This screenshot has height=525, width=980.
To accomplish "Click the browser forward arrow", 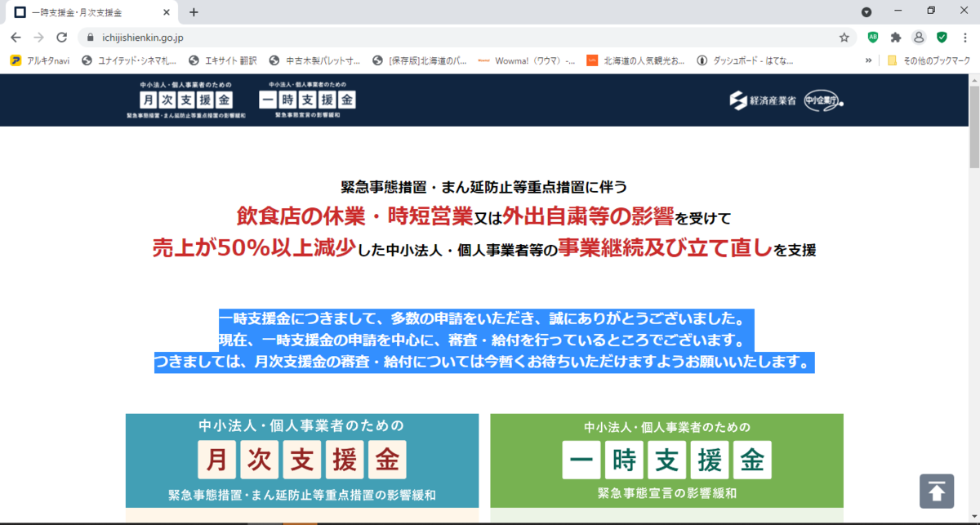I will [38, 38].
